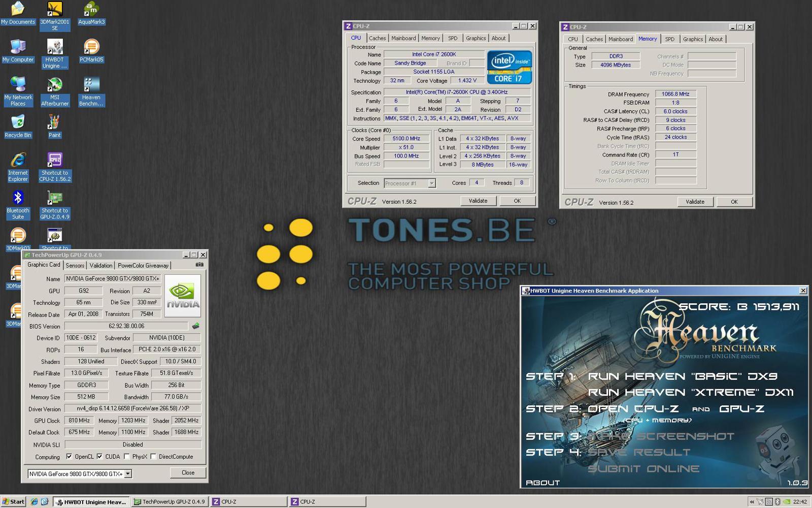
Task: Switch to Caches tab in CPU window
Action: [377, 38]
